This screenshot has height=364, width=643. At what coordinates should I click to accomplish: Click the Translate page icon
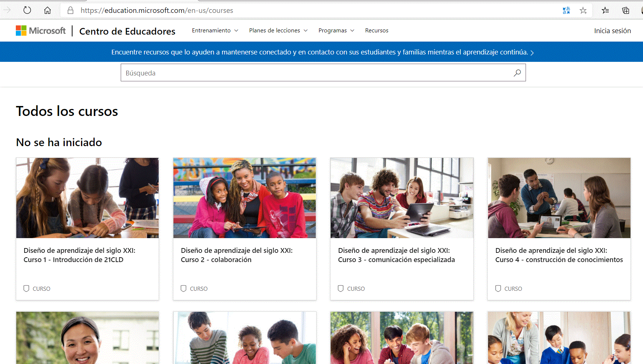[566, 10]
